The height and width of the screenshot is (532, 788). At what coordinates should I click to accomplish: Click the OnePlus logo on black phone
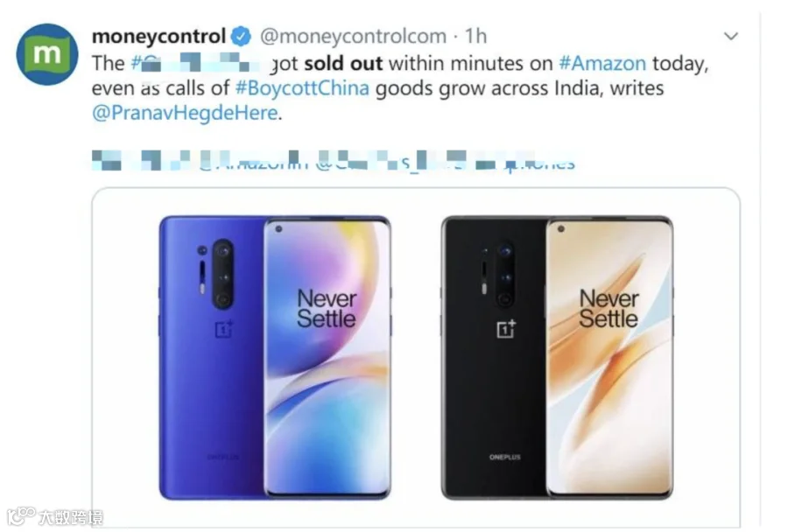pos(506,329)
